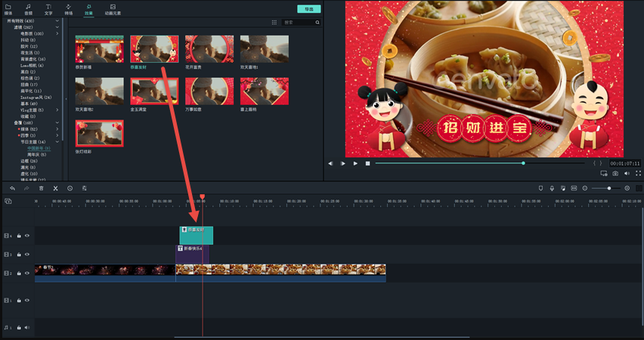Click the microphone voiceover icon
The width and height of the screenshot is (644, 340).
[x=552, y=188]
